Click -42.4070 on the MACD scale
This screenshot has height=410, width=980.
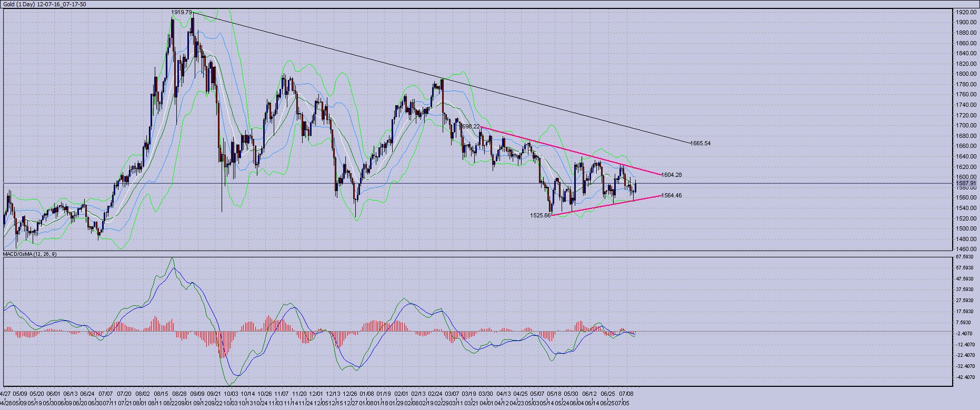[x=965, y=377]
